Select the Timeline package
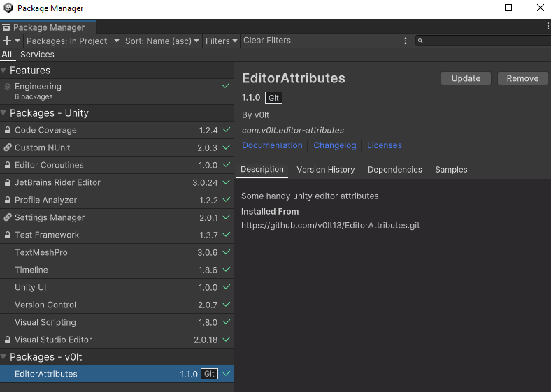Screen dimensions: 551x392 117,270
